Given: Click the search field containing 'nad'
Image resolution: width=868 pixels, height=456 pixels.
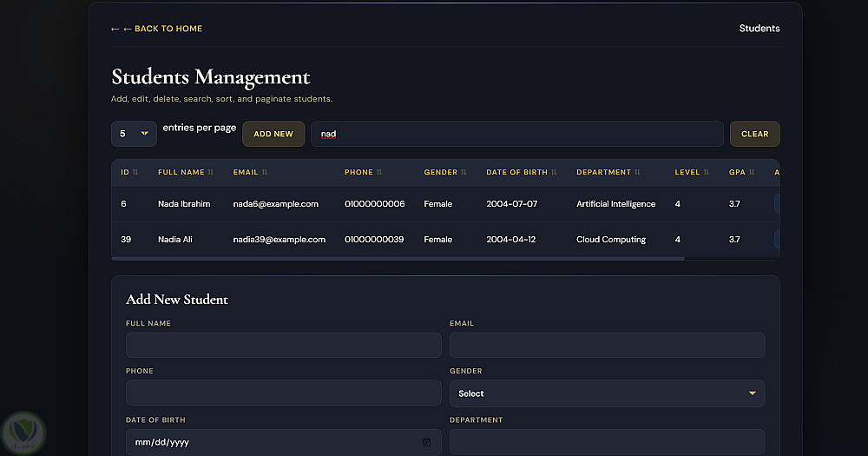Looking at the screenshot, I should [x=517, y=134].
